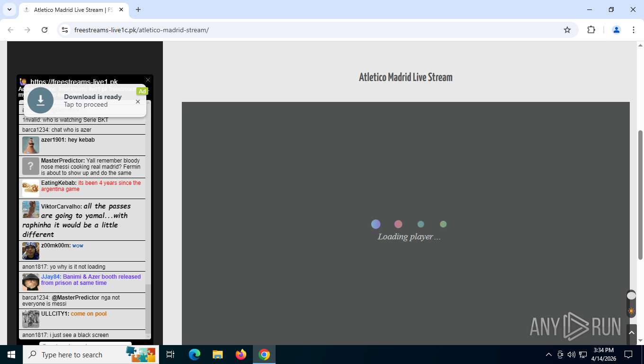644x364 pixels.
Task: Click EatingKebab's avatar image
Action: pos(31,188)
